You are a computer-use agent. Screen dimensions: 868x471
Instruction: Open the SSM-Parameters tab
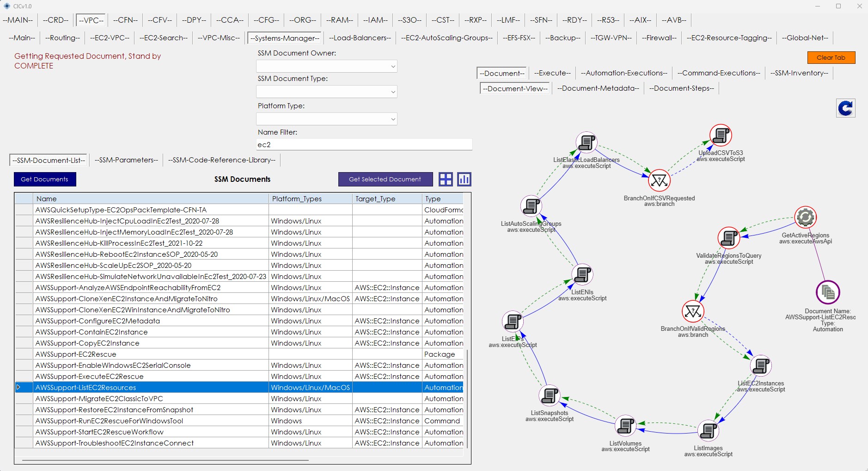click(x=126, y=160)
